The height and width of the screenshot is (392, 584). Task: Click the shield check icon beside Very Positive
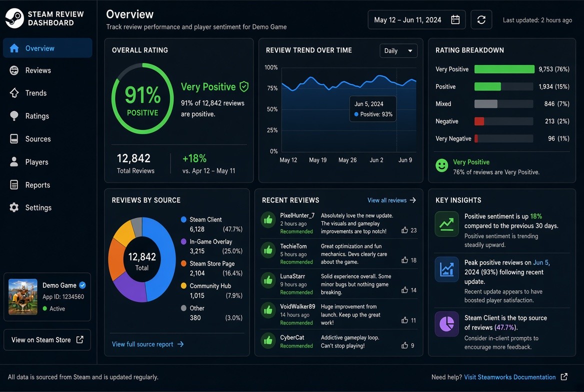pos(244,87)
